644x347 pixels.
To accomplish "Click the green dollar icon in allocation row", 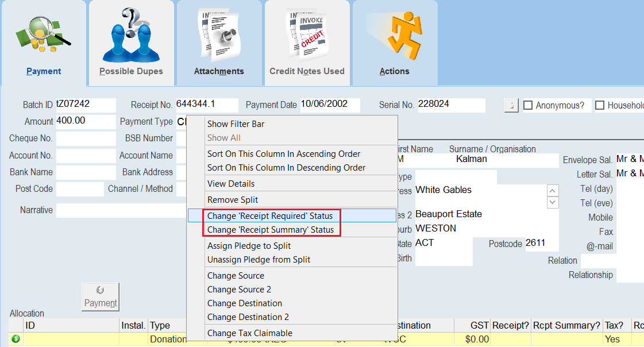I will [x=16, y=339].
